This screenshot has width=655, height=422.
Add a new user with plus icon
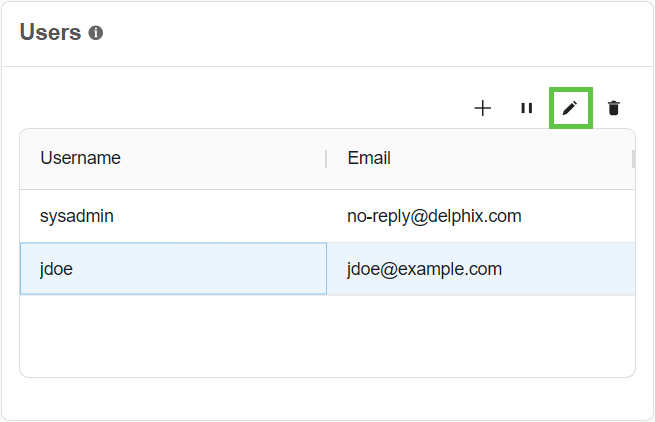click(483, 108)
